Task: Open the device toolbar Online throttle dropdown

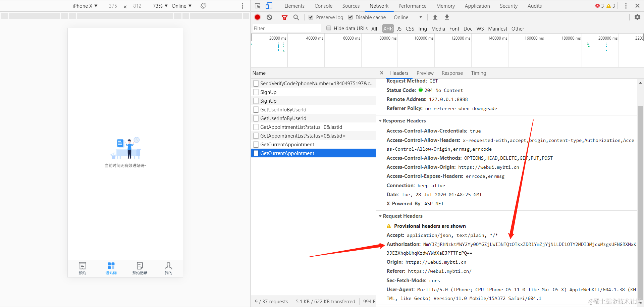Action: coord(181,6)
